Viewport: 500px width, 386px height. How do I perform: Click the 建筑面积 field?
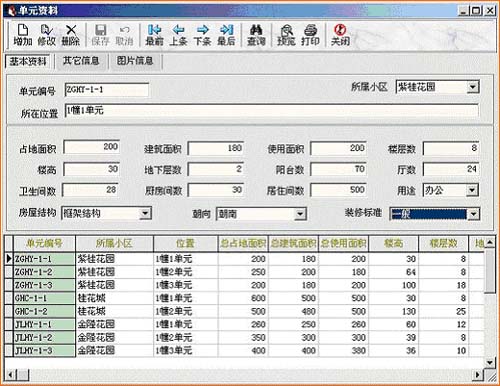coord(216,148)
